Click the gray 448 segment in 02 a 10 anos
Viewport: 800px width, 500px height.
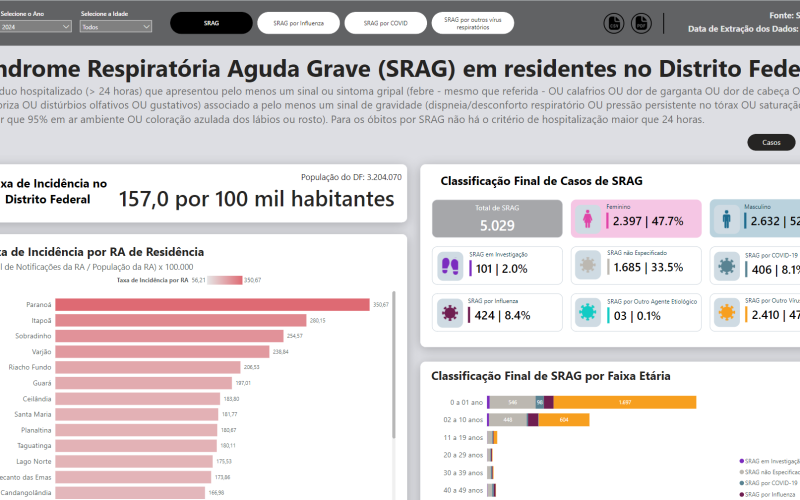point(508,420)
